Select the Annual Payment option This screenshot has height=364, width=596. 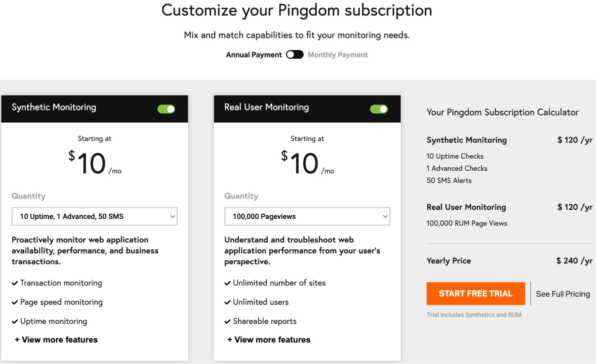253,55
